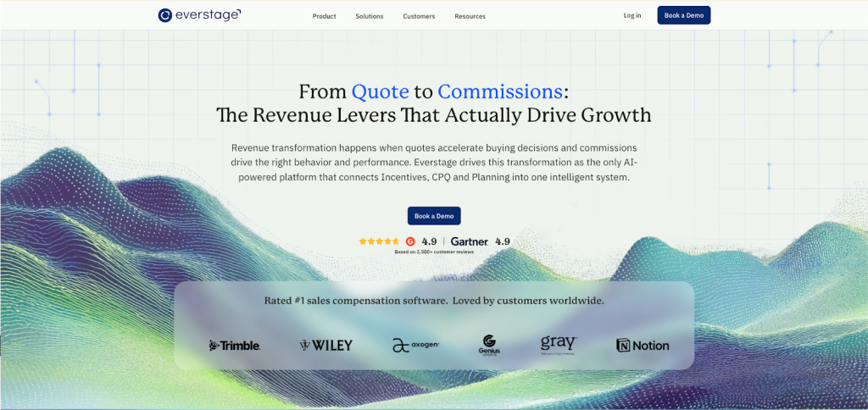
Task: Click the blue word 'Commissions' in the headline
Action: 500,91
